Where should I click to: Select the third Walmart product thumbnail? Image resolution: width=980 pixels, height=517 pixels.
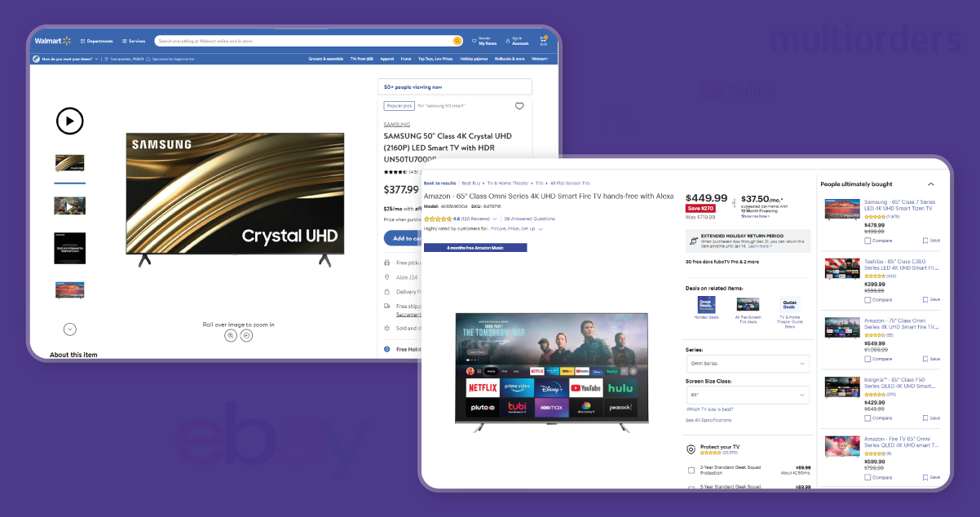(x=70, y=248)
